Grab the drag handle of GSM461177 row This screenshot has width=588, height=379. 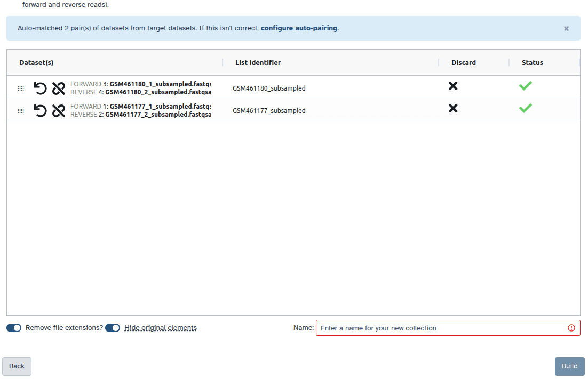(x=21, y=111)
